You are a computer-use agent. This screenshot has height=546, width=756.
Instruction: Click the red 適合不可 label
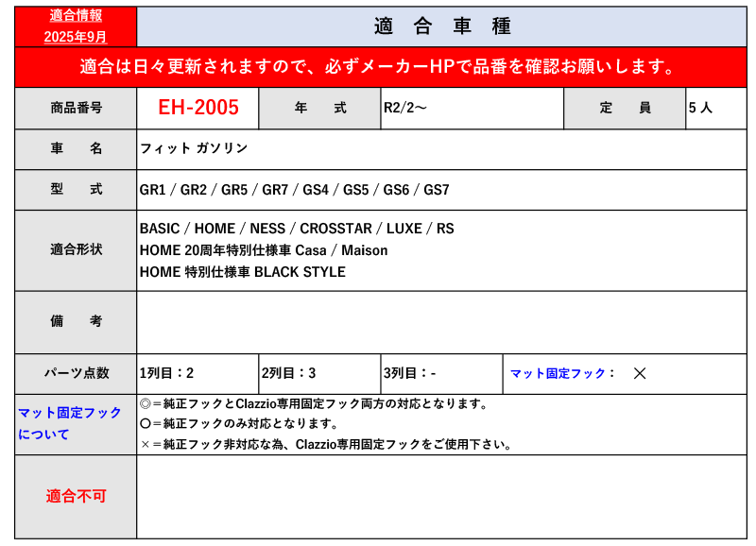[x=76, y=496]
